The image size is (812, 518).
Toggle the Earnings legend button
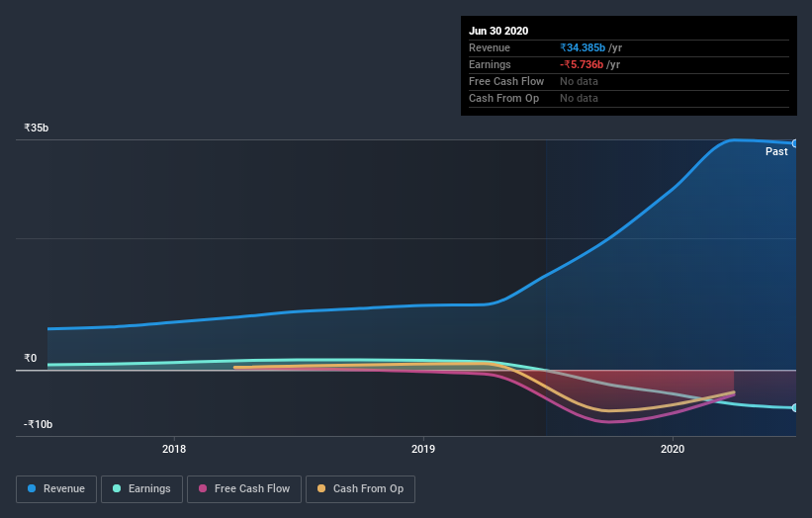(141, 489)
